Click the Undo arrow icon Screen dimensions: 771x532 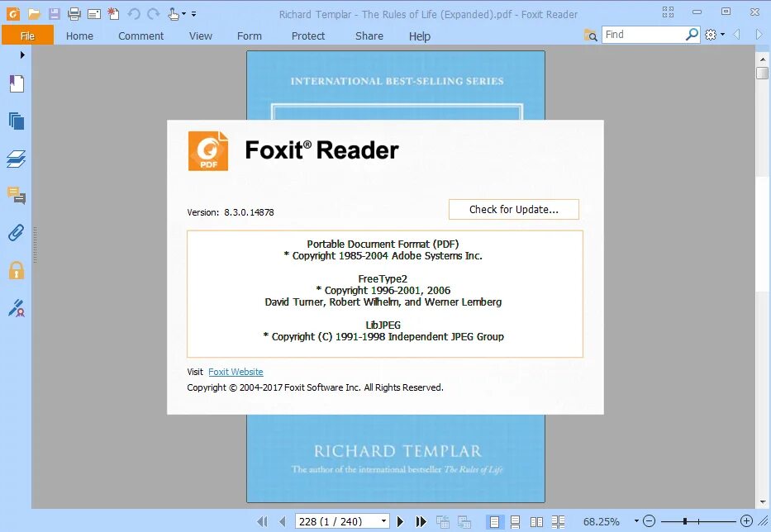pos(134,14)
